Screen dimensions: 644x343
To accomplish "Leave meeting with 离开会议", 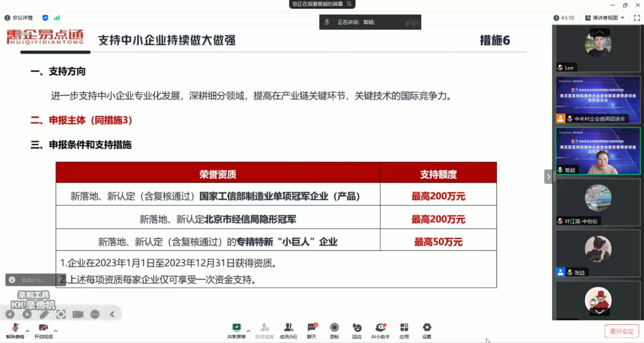I will (x=621, y=331).
